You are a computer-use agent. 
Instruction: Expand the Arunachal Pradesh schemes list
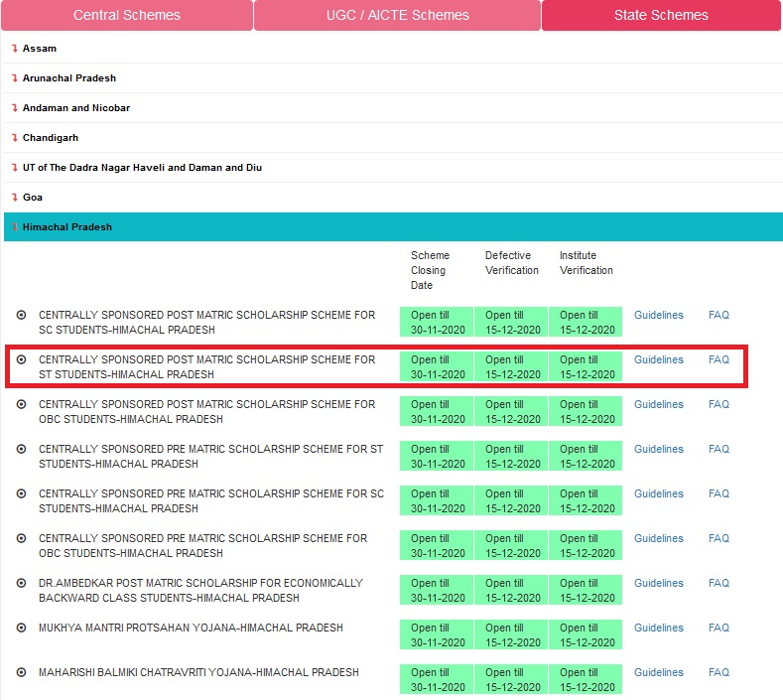(68, 78)
